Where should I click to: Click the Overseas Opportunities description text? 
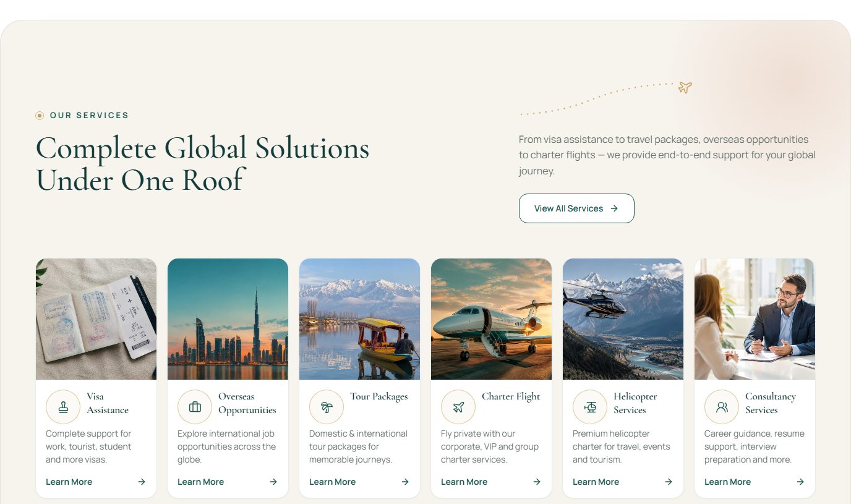[227, 446]
